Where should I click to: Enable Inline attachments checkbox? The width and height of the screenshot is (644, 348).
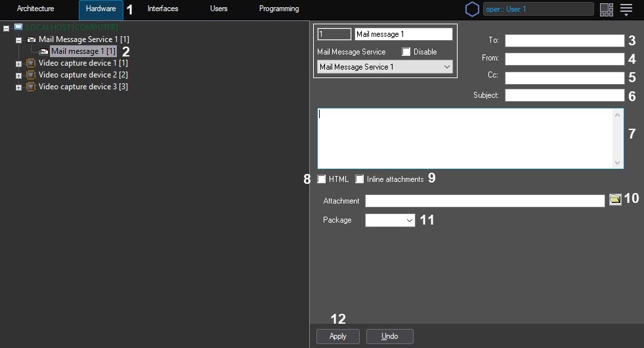pos(359,179)
